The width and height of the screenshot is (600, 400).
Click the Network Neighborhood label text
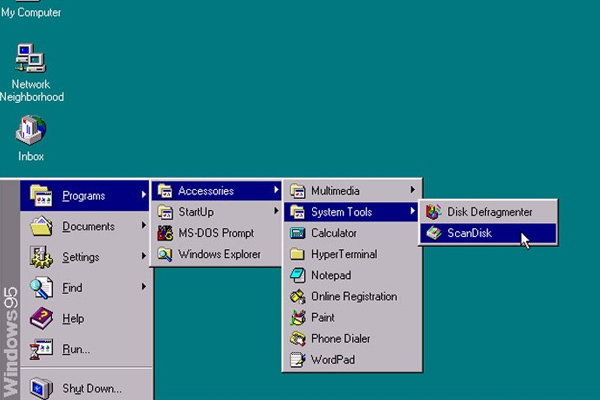[x=31, y=90]
